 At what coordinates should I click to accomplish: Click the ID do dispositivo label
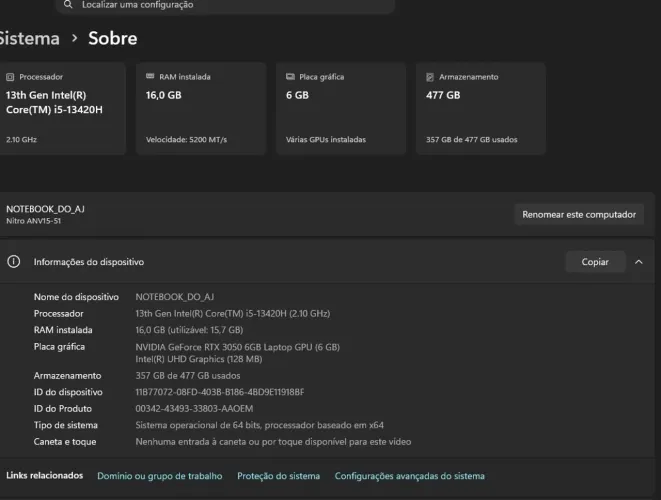coord(68,392)
